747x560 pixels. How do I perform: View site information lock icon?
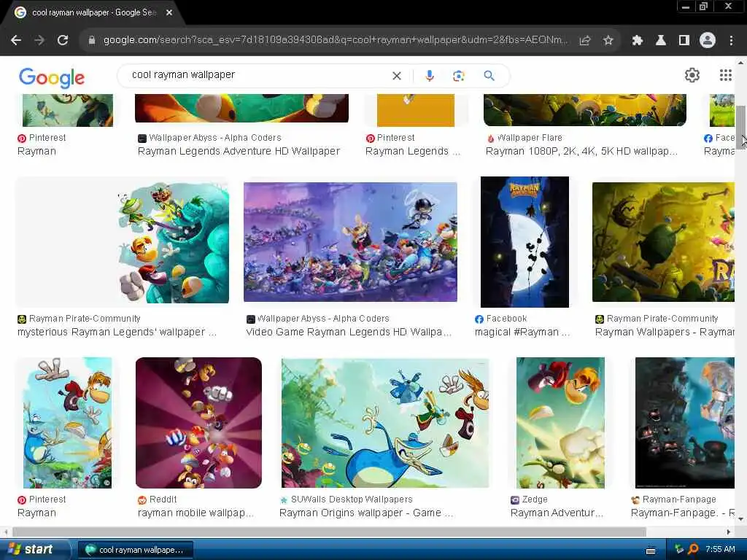coord(92,41)
